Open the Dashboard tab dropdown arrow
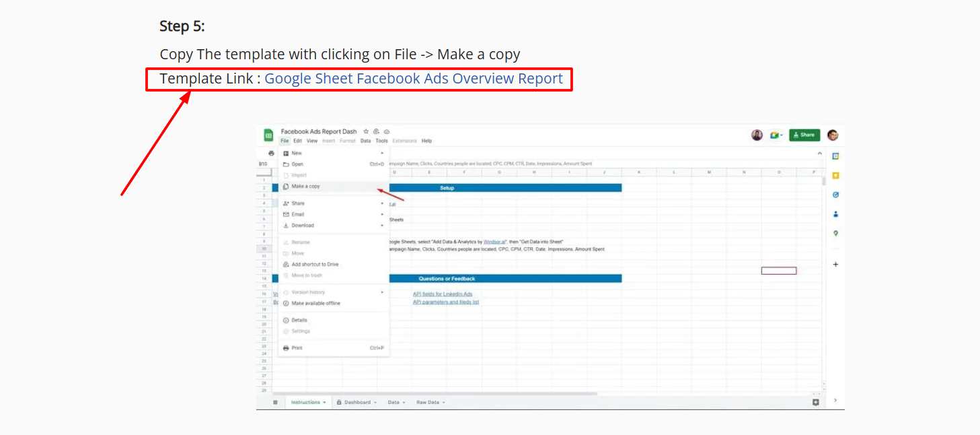980x435 pixels. pyautogui.click(x=375, y=403)
